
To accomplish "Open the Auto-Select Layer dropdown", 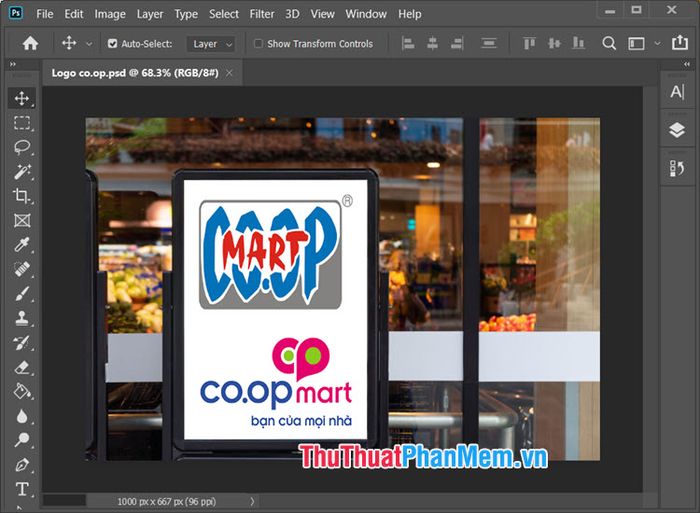I will tap(211, 44).
